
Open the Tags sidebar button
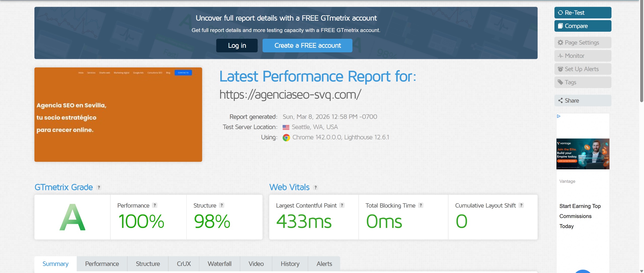pyautogui.click(x=583, y=82)
